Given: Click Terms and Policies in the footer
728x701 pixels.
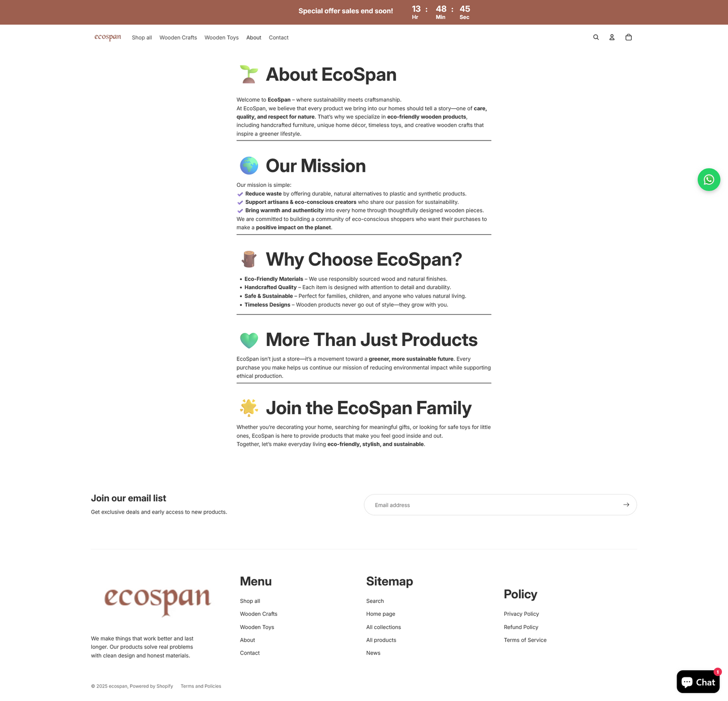Looking at the screenshot, I should (x=201, y=686).
